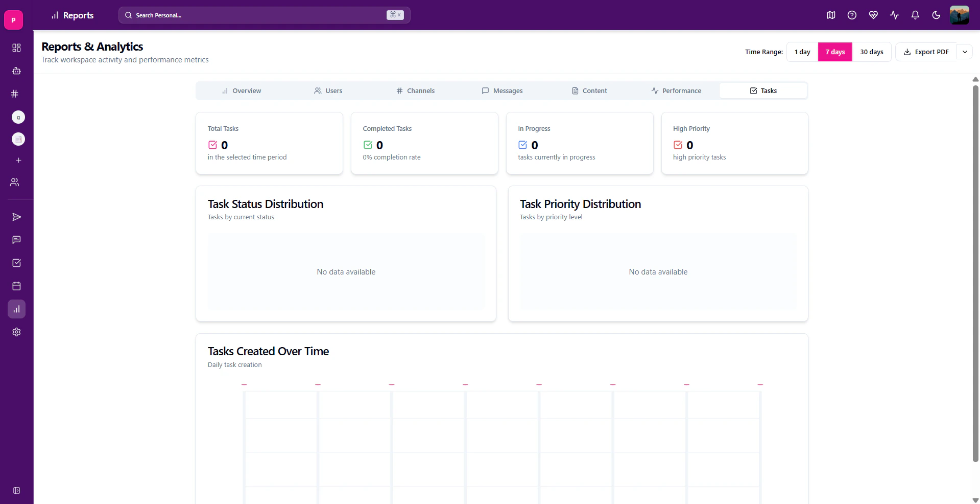Click the pink checkbox icon in Total Tasks card

tap(213, 145)
